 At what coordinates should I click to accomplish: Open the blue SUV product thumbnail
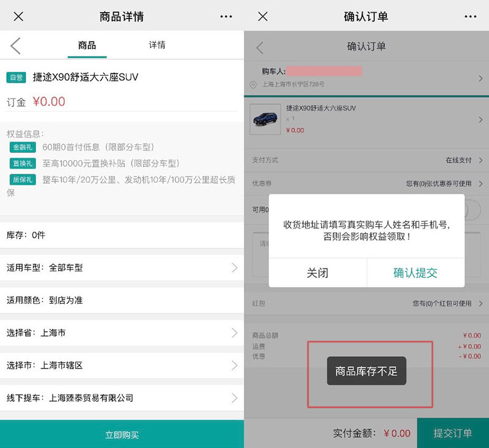(265, 119)
